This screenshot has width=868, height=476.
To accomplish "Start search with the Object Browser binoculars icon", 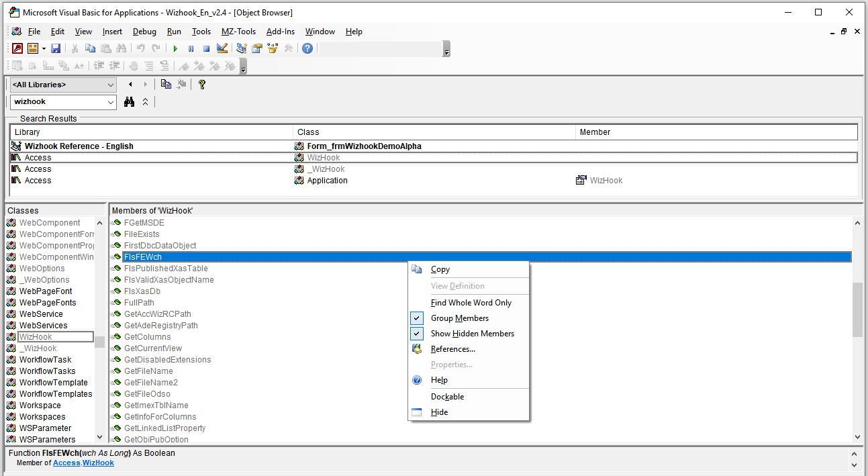I will point(130,102).
